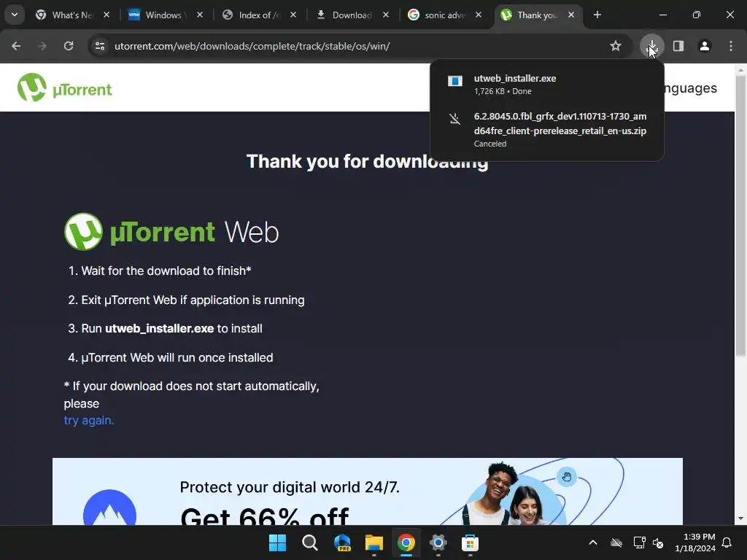Bookmark this page with star icon

point(616,46)
